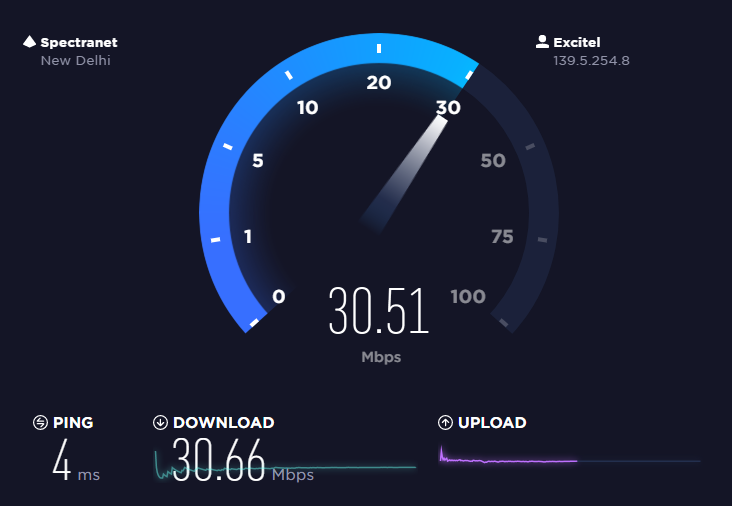
Task: Click the UPLOAD label
Action: pyautogui.click(x=492, y=422)
